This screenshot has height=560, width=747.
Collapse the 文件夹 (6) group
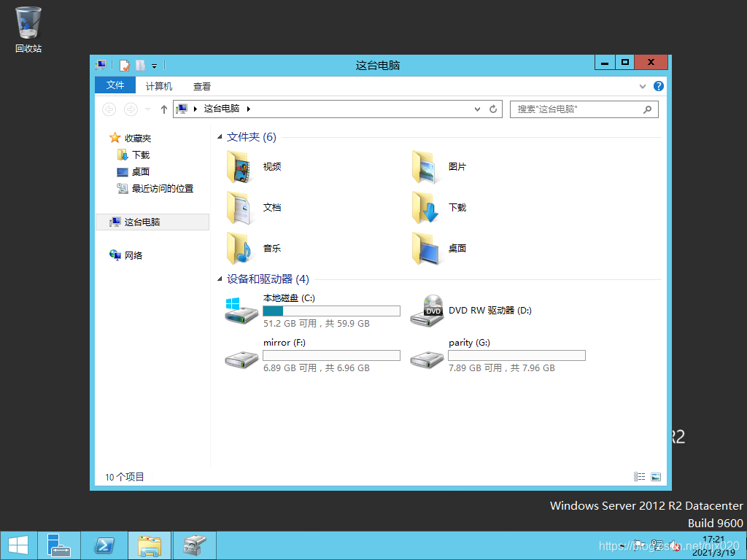[220, 137]
